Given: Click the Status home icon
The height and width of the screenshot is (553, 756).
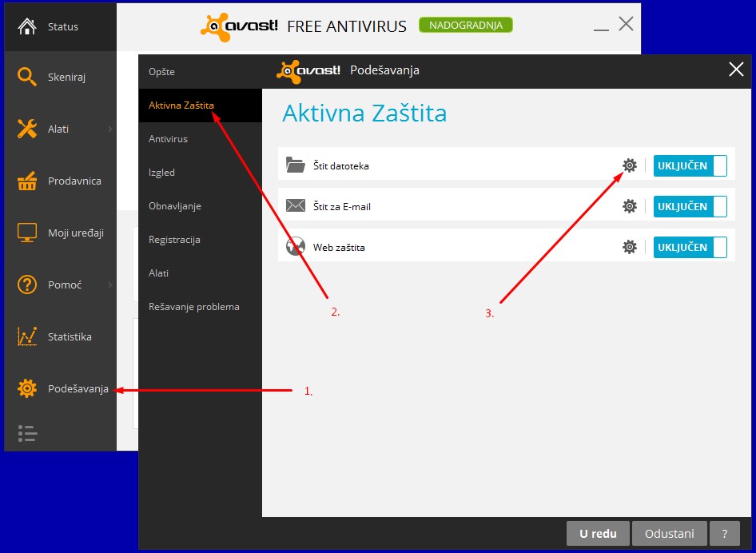Looking at the screenshot, I should click(x=27, y=26).
